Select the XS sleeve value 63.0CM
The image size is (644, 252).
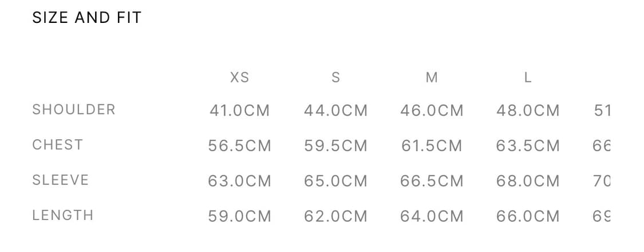(x=239, y=182)
